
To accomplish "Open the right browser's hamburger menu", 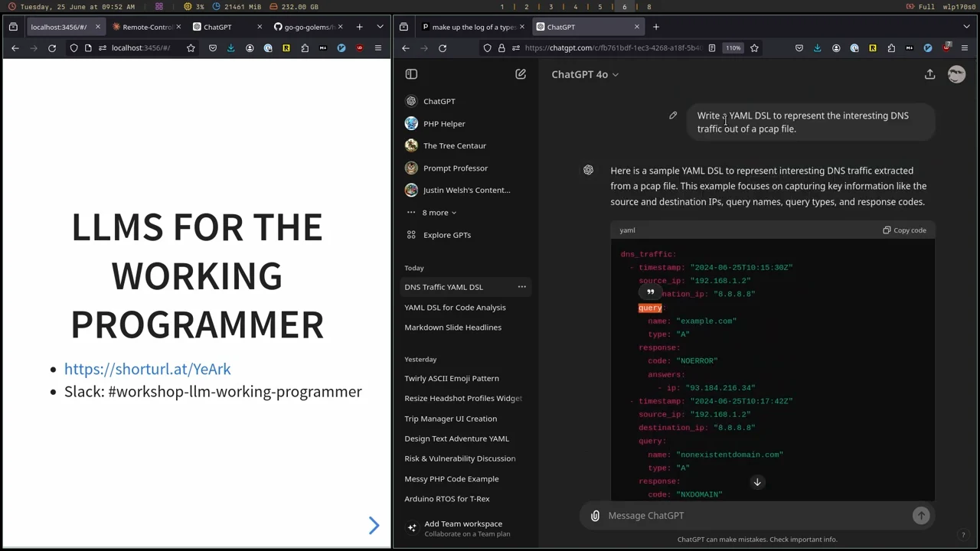I will click(x=965, y=48).
